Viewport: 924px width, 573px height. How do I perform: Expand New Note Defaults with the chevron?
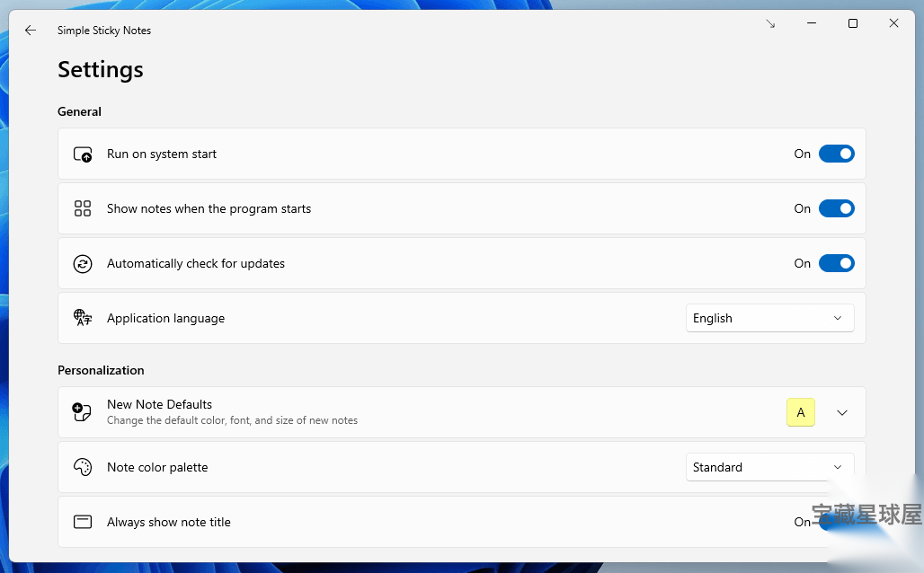click(x=842, y=412)
